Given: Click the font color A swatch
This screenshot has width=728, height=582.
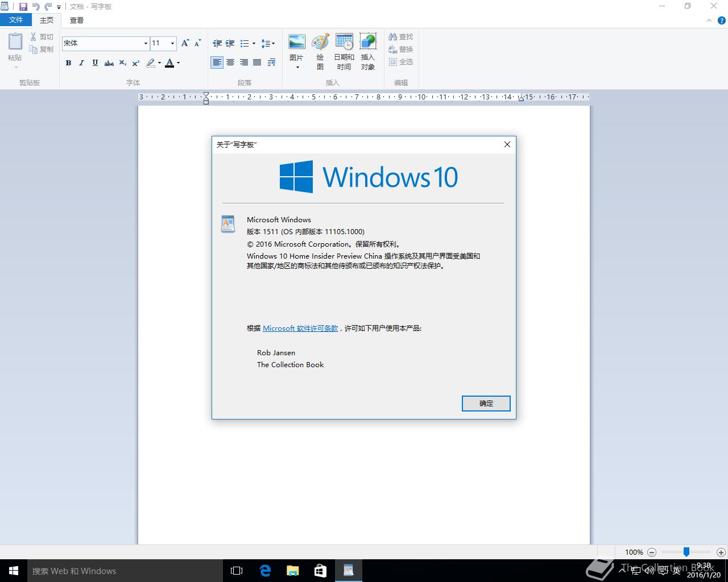Looking at the screenshot, I should 169,63.
